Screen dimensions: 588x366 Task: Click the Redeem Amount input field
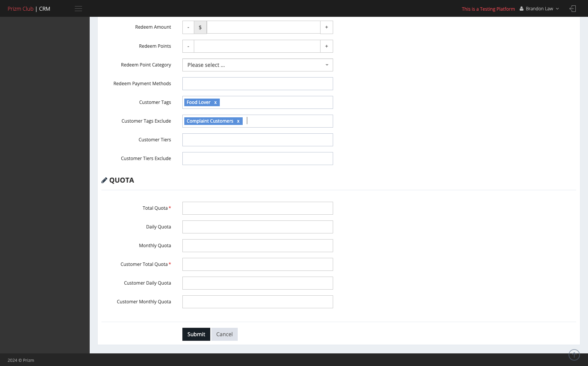263,27
